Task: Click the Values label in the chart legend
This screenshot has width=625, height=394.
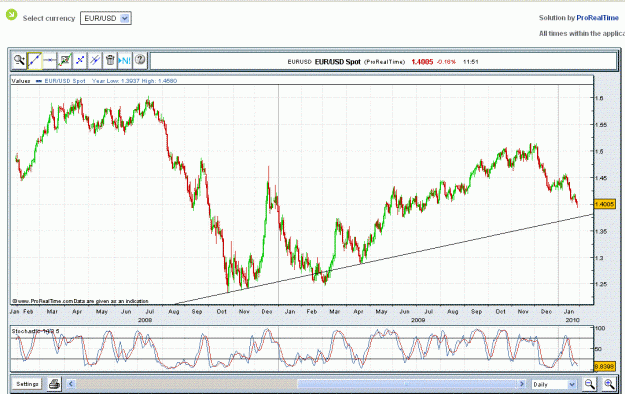Action: (21, 81)
